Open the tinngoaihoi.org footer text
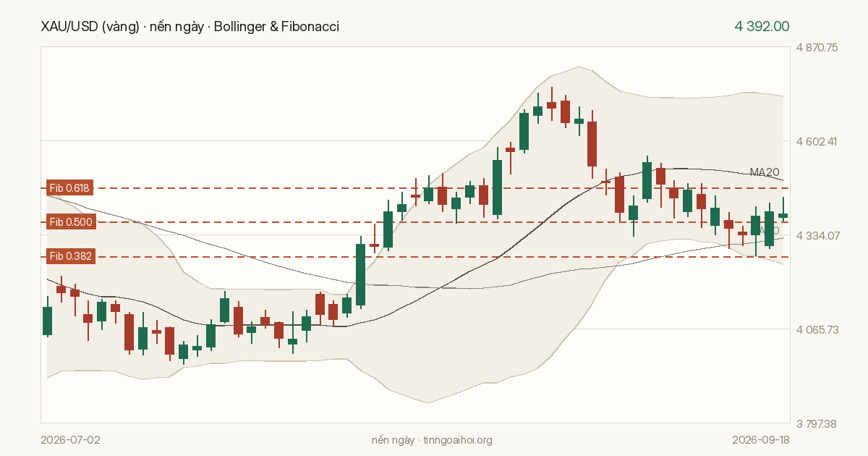This screenshot has width=868, height=456. pos(432,440)
